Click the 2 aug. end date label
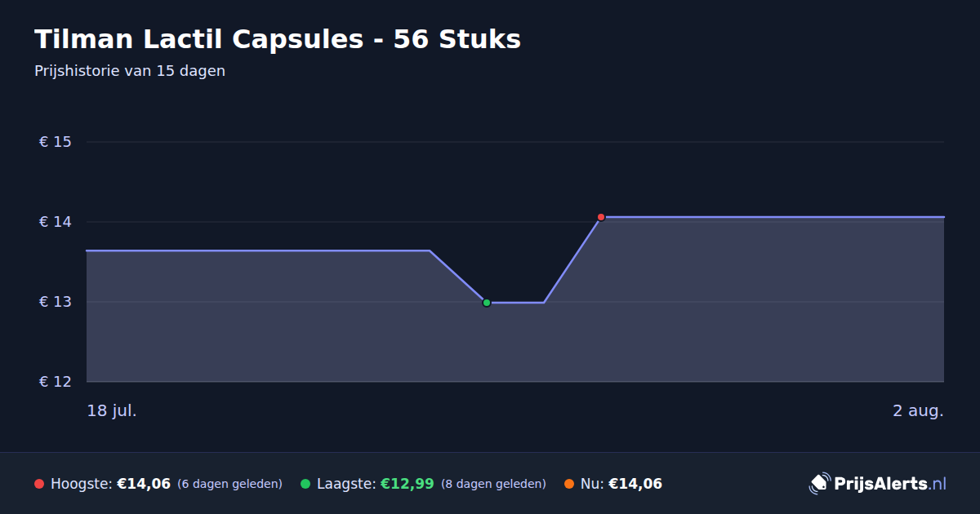Screen dimensions: 980x514 918,410
